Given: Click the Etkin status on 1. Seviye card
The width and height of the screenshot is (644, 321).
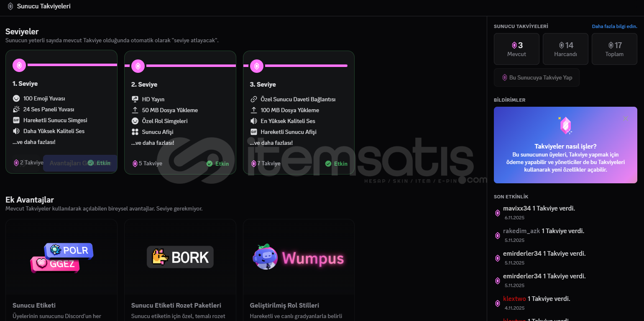Looking at the screenshot, I should point(99,163).
